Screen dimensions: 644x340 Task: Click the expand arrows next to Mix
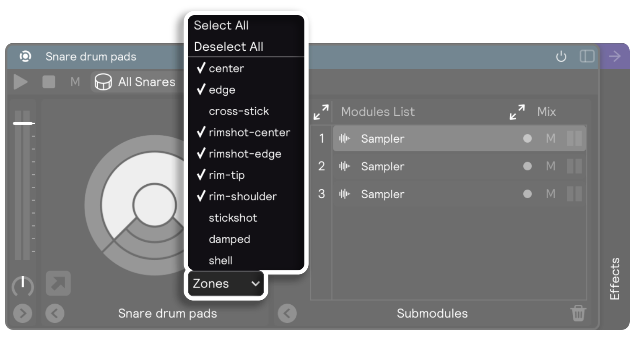(517, 112)
